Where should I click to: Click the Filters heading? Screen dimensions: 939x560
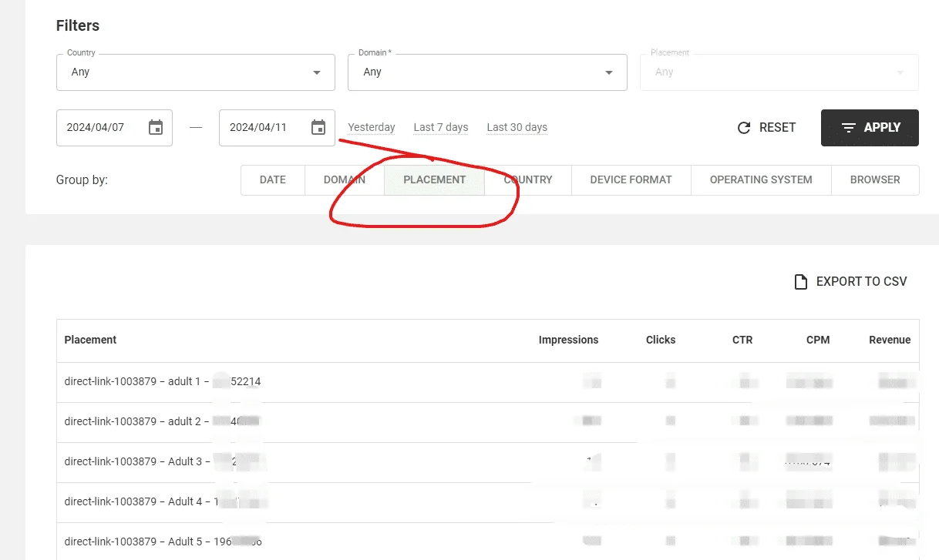(78, 25)
